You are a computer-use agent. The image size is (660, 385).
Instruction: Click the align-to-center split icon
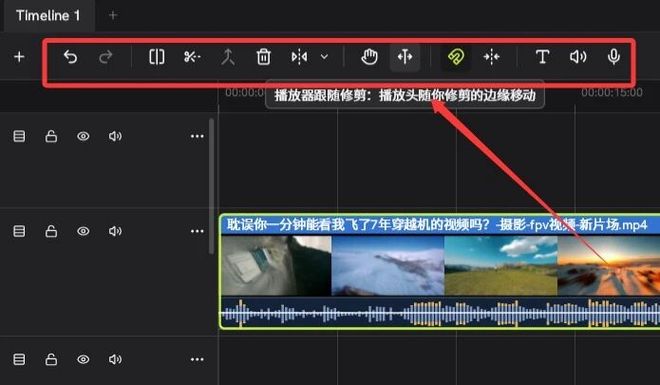[492, 56]
